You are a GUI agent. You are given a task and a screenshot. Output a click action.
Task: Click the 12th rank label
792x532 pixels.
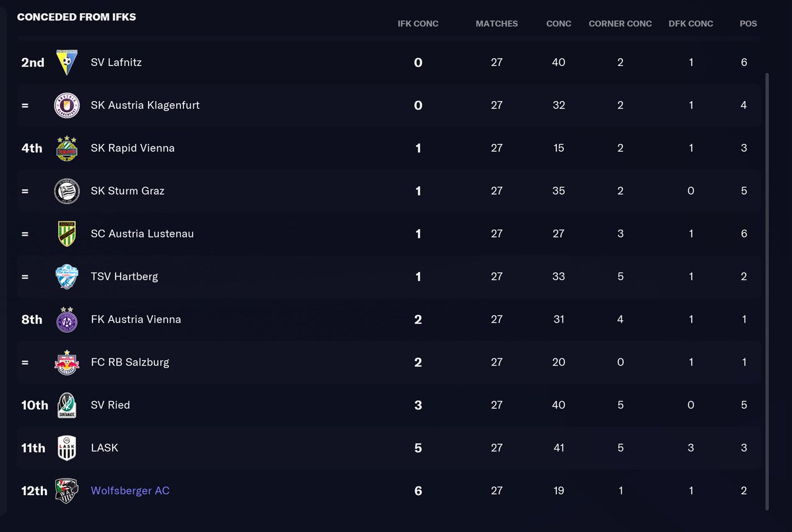[x=34, y=491]
